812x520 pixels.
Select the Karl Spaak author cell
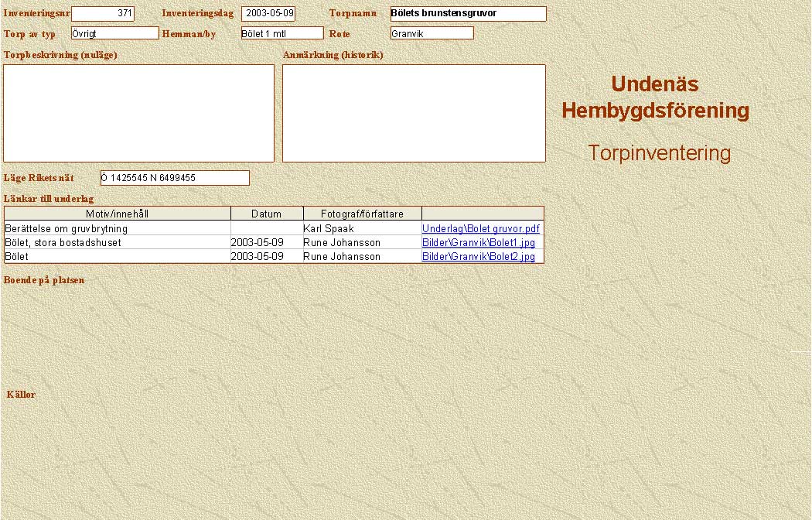(328, 229)
